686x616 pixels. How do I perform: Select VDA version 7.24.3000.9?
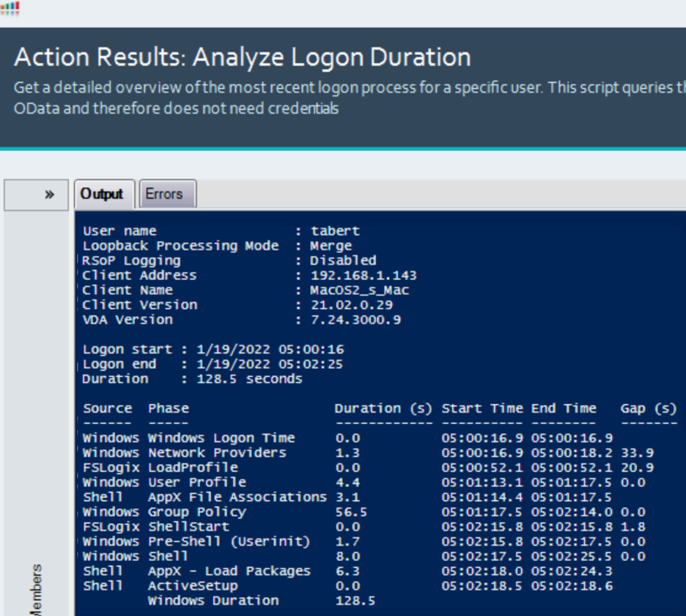pos(355,320)
